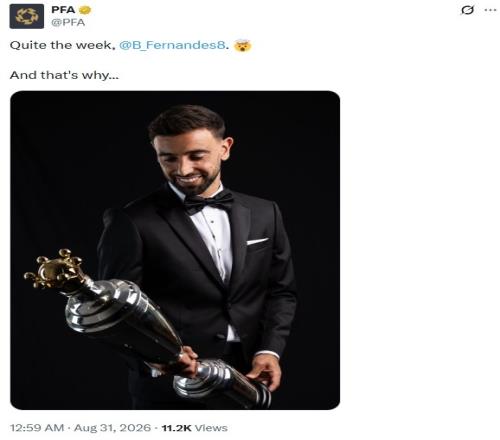Open the tweet photo of the man with the trophy
This screenshot has width=500, height=440.
click(x=175, y=250)
